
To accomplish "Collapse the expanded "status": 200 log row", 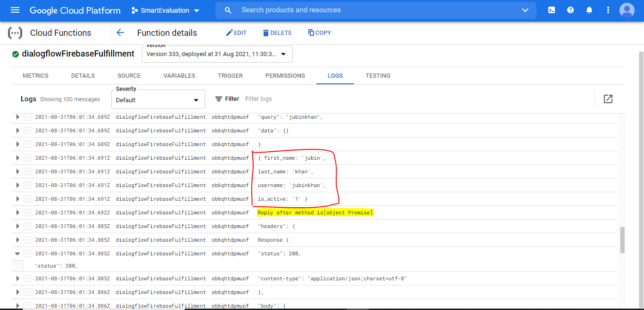I will [18, 253].
